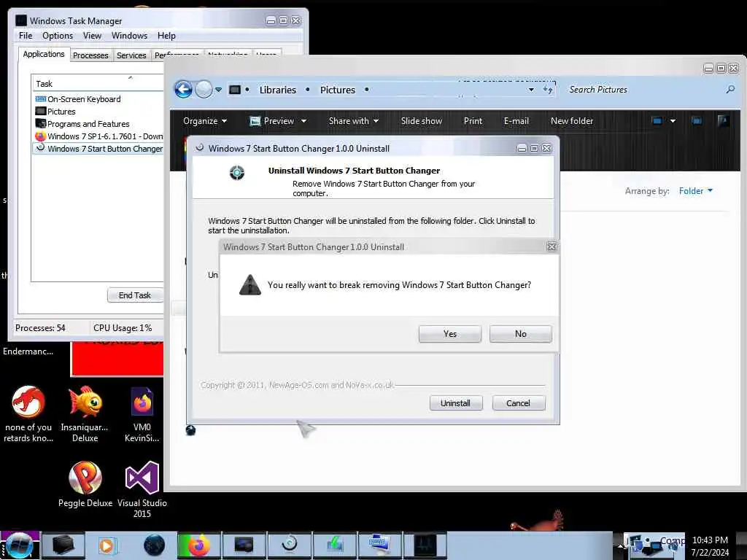Expand the Preview dropdown arrow
This screenshot has width=747, height=560.
click(303, 121)
